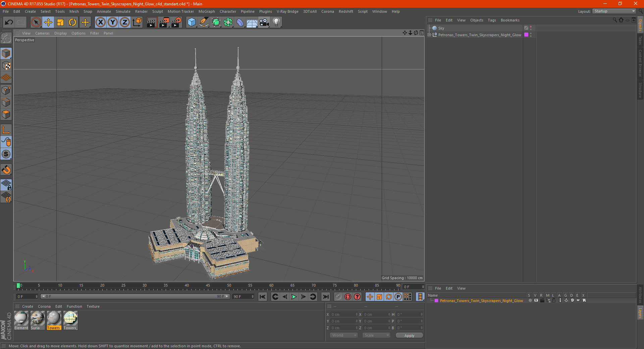The height and width of the screenshot is (349, 644).
Task: Toggle the locked workplane icon
Action: (6, 185)
